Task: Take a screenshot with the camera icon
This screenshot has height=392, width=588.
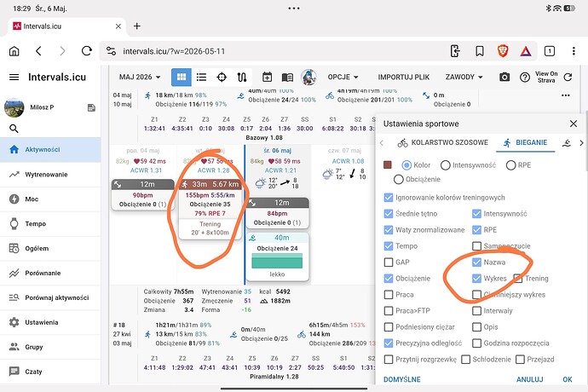Action: tap(504, 78)
